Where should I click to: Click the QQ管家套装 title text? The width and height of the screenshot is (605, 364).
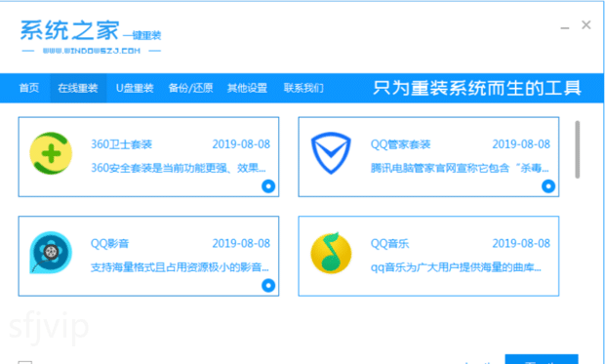400,144
